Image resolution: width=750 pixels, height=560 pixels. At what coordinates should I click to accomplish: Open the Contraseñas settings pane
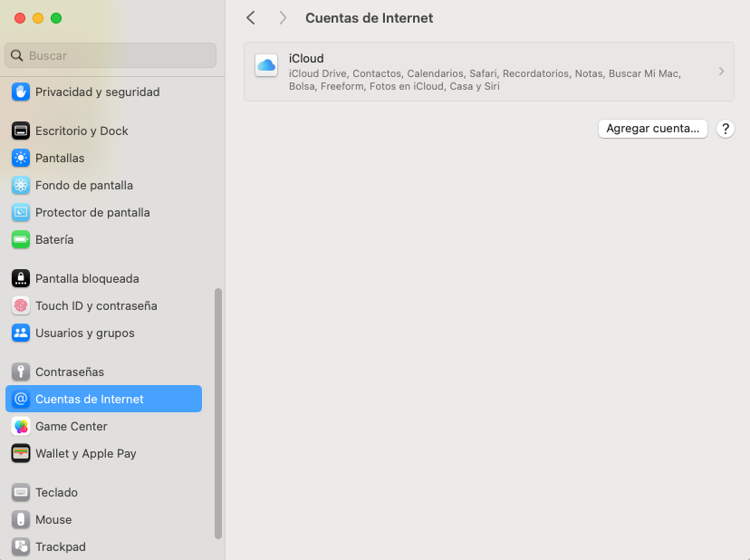tap(69, 372)
